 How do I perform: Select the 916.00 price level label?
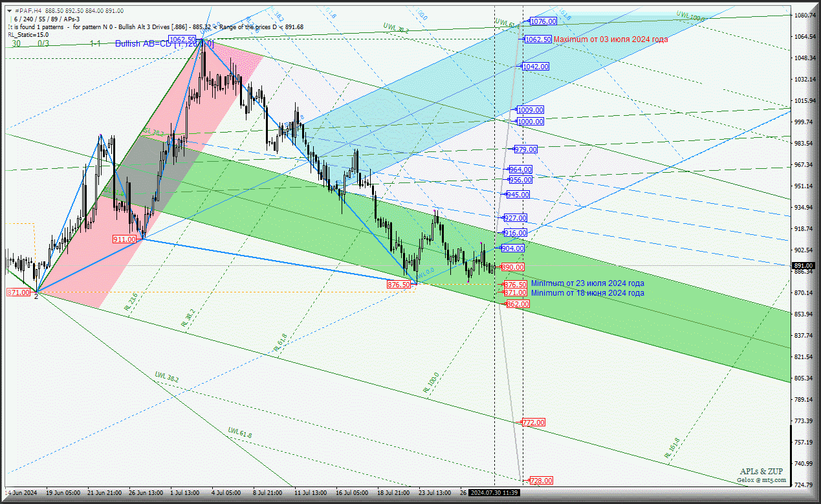click(x=515, y=233)
